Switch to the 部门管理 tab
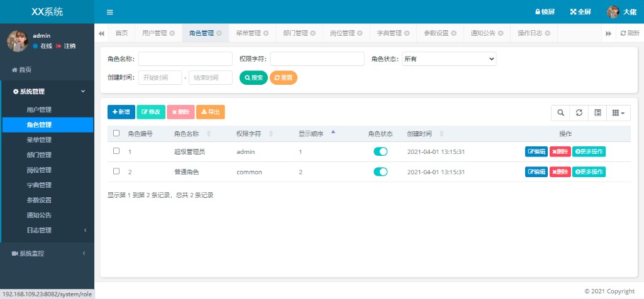The image size is (644, 299). [x=296, y=33]
